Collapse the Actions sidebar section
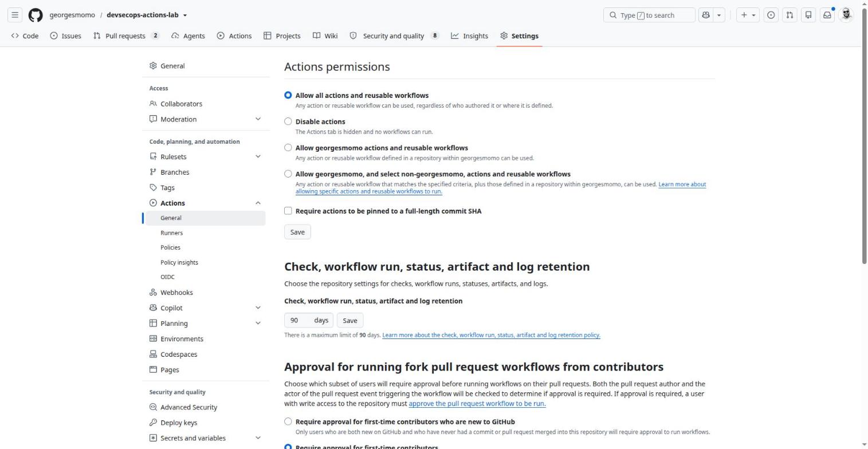This screenshot has width=868, height=449. pyautogui.click(x=258, y=203)
